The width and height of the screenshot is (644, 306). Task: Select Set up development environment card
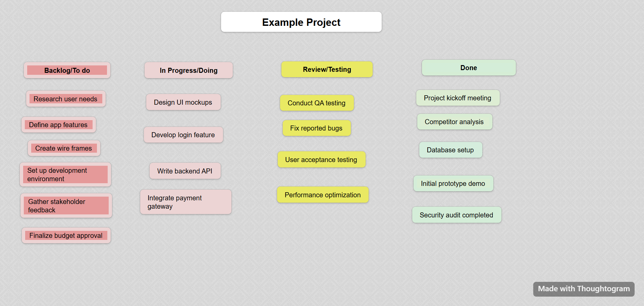click(x=65, y=175)
